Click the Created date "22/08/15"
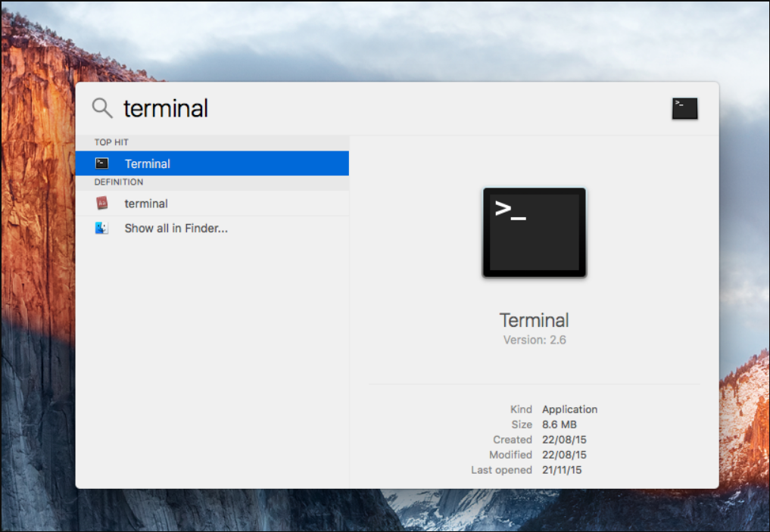Viewport: 770px width, 532px height. point(564,440)
